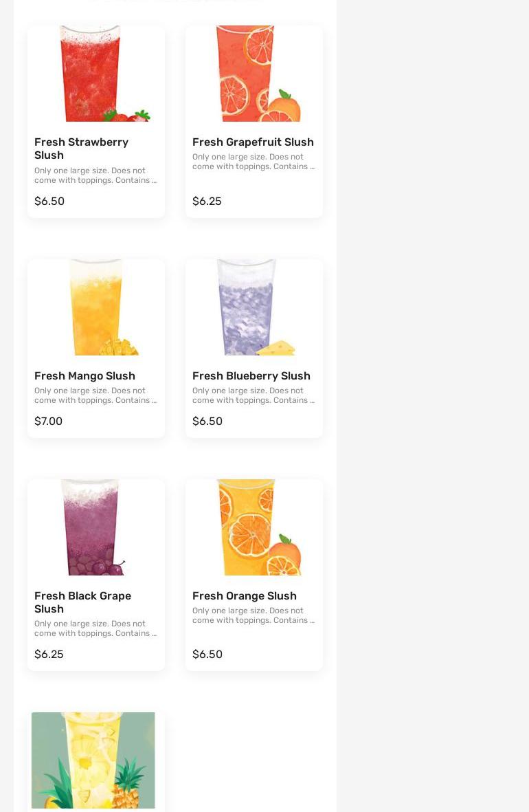The width and height of the screenshot is (529, 812).
Task: Select the Fresh Orange Slush title
Action: pyautogui.click(x=245, y=596)
